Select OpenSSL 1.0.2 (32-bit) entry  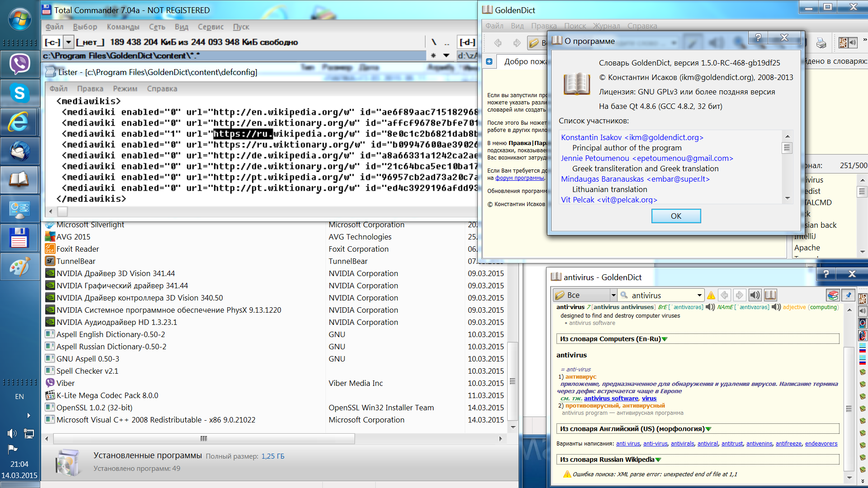tap(94, 408)
